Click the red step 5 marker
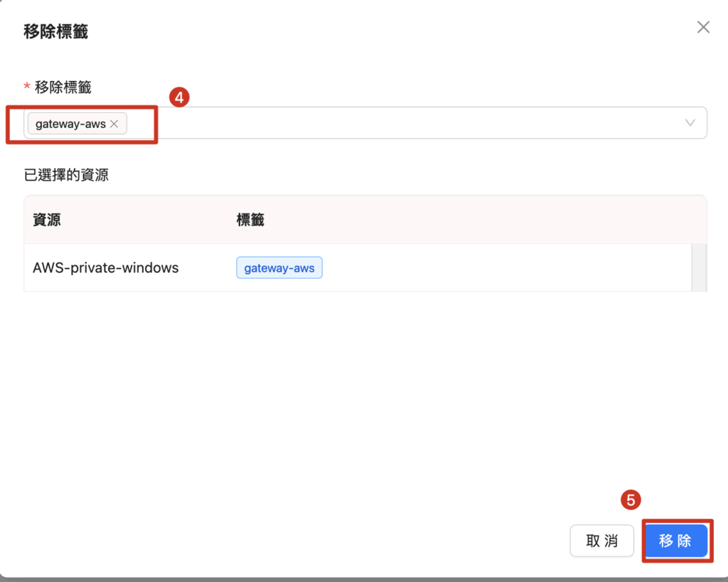This screenshot has height=582, width=728. coord(631,500)
